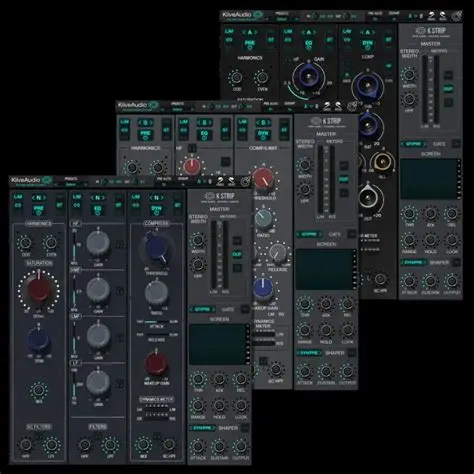
Task: Click A/B compare in the front window
Action: click(x=204, y=182)
